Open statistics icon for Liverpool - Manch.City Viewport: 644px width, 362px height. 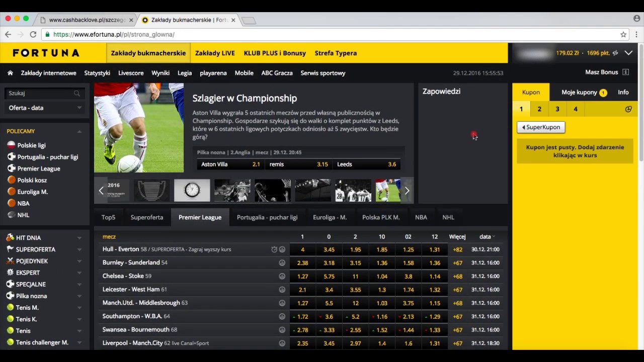[282, 343]
